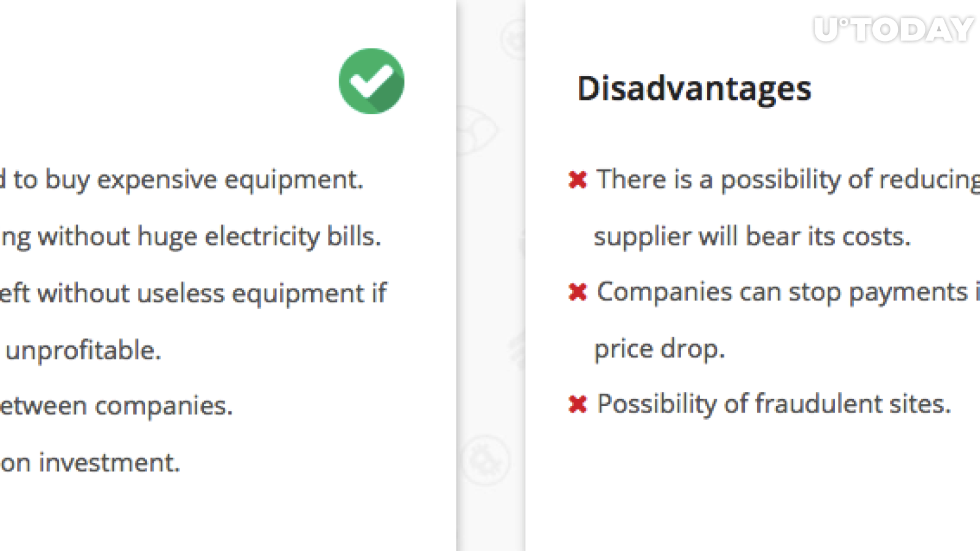Click the green checkmark circle icon

(371, 81)
